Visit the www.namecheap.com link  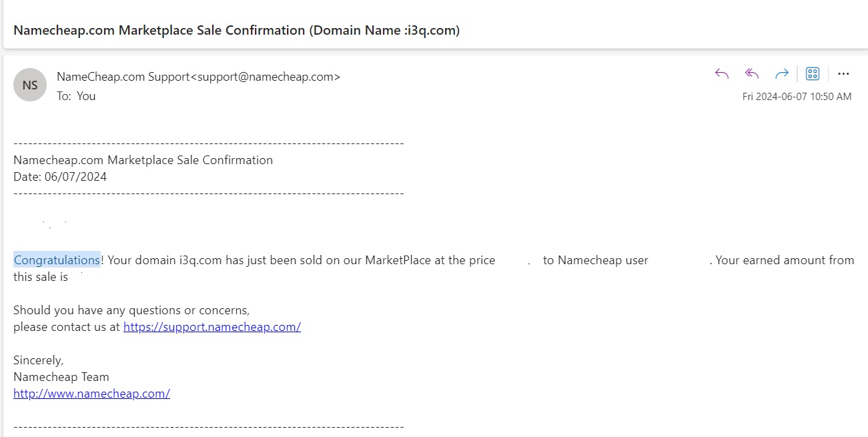point(91,394)
